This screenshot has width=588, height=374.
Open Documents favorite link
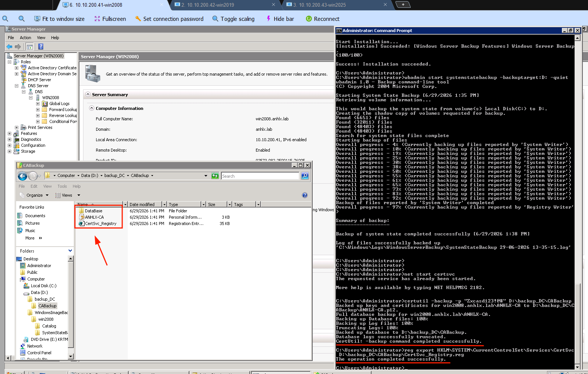(35, 216)
